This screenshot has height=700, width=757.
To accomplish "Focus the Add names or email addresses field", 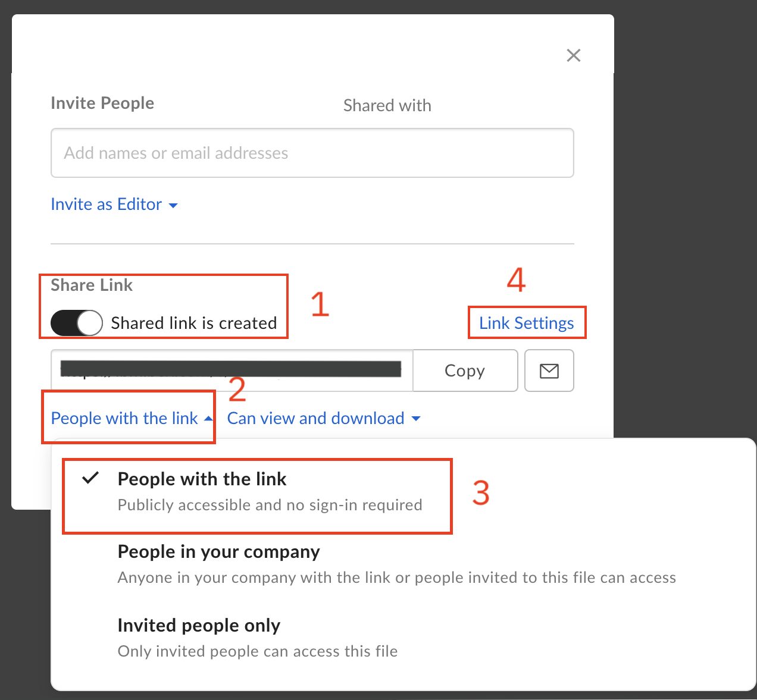I will coord(312,153).
